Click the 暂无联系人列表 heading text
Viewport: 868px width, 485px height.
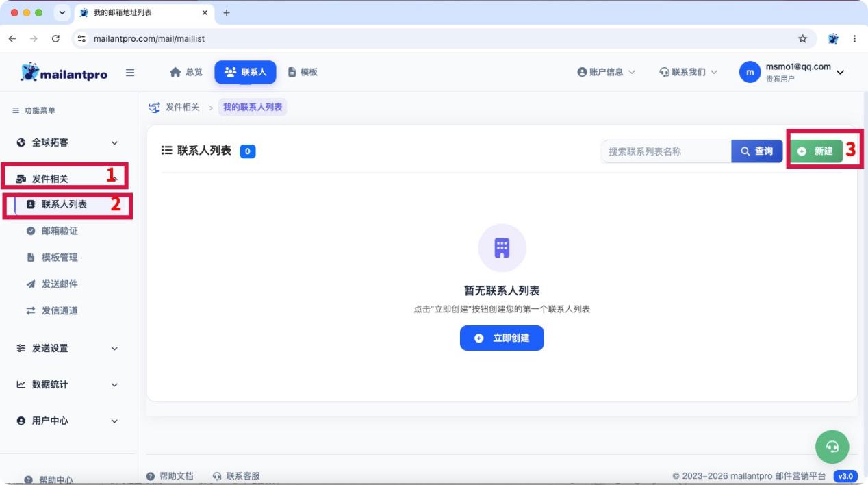(x=502, y=291)
